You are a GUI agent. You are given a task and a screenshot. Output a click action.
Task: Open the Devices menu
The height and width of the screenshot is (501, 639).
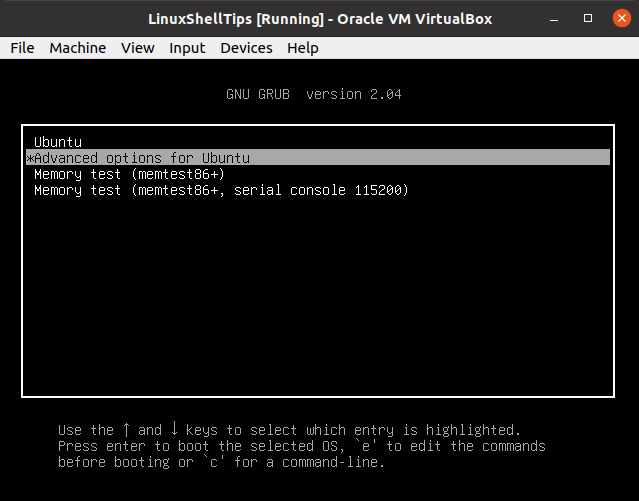pos(246,48)
